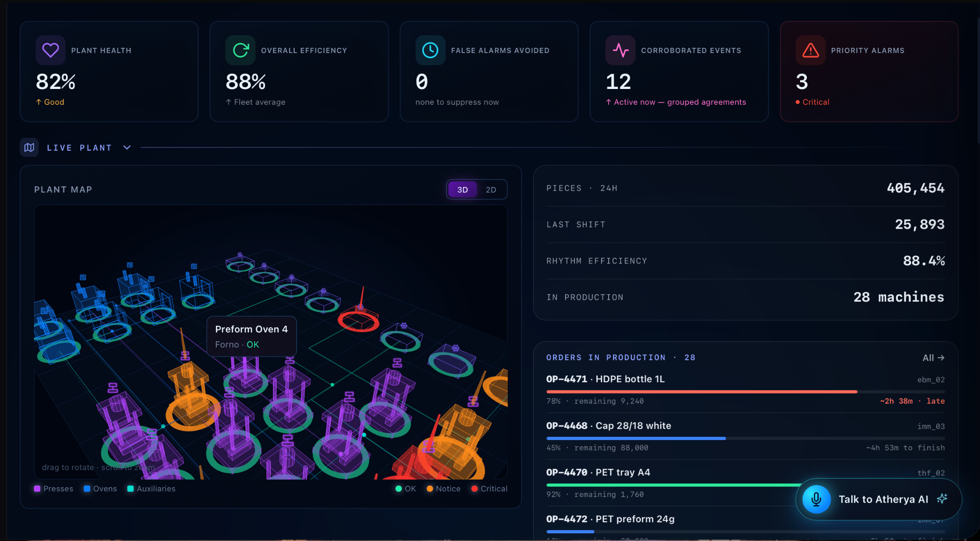Click the ~2h 38m late status
Screen dimensions: 980x541
click(x=912, y=401)
